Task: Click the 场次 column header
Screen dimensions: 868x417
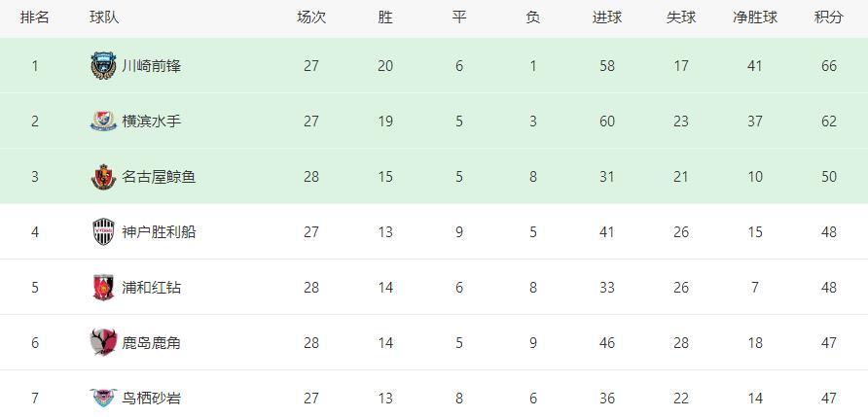Action: point(311,17)
